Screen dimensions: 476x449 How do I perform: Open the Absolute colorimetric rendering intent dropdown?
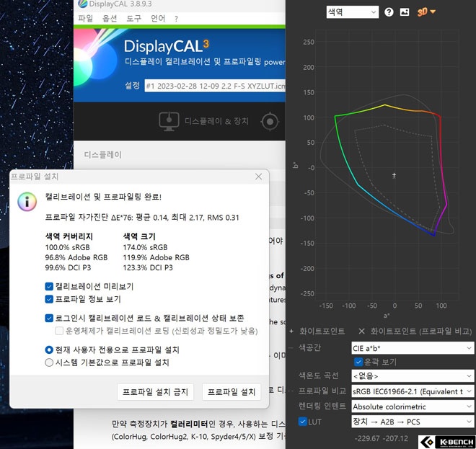tap(413, 406)
